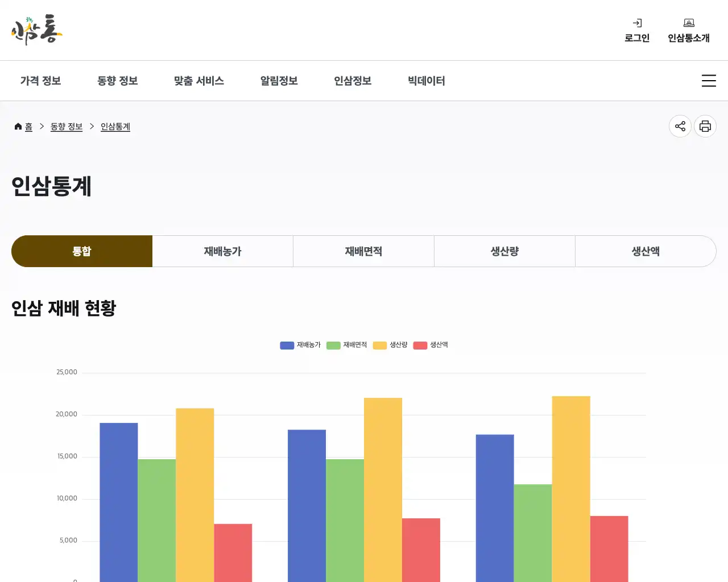Viewport: 728px width, 582px height.
Task: Open 동향 정보 menu
Action: point(118,81)
